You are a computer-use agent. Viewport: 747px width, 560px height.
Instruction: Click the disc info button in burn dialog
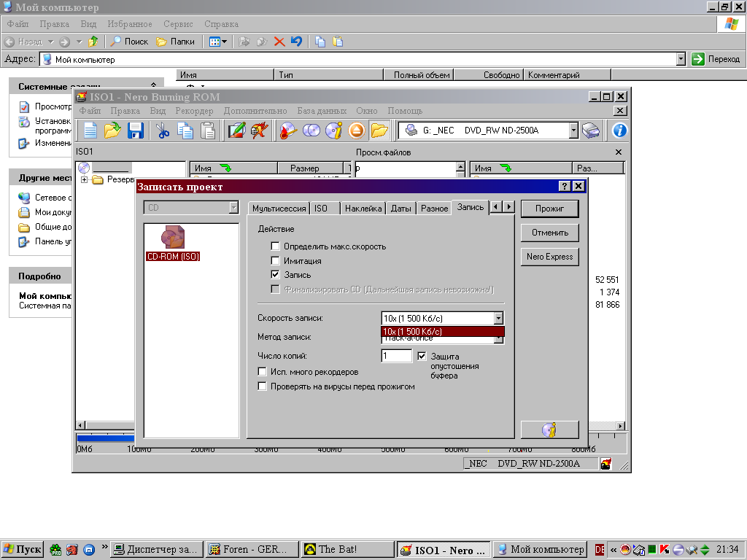point(550,429)
